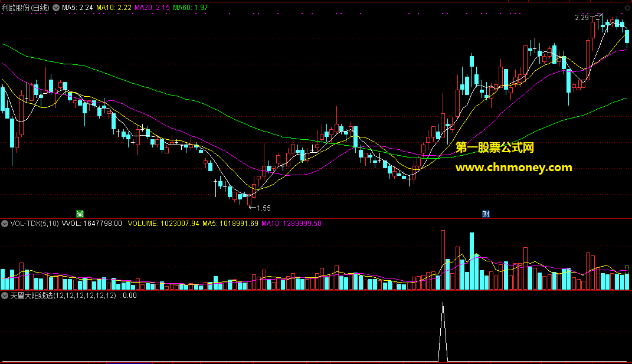
Task: Click the 利欧股份(日线) chart title
Action: (26, 8)
